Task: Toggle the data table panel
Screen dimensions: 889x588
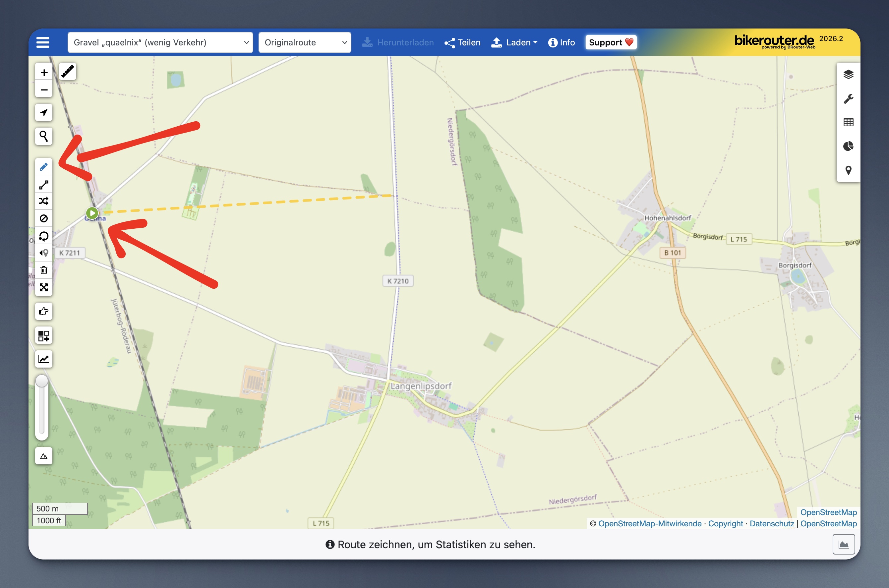Action: pos(848,122)
